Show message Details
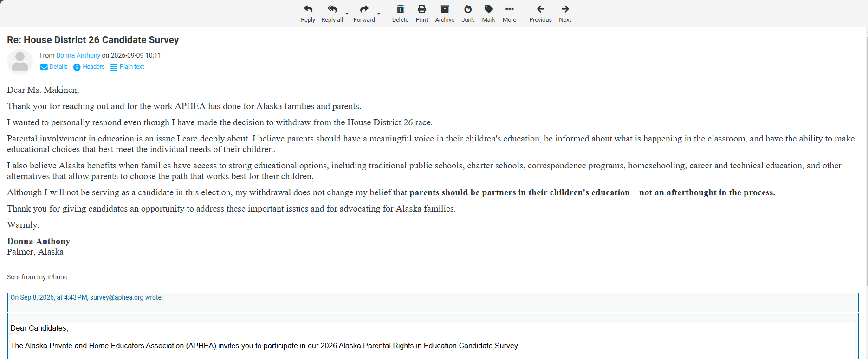868x359 pixels. [x=54, y=67]
